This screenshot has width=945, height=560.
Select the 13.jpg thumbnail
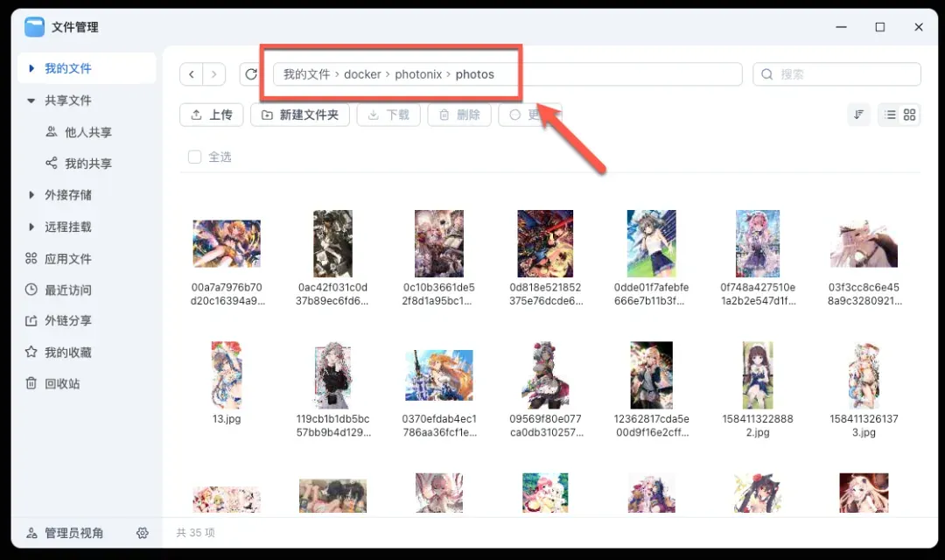coord(227,375)
